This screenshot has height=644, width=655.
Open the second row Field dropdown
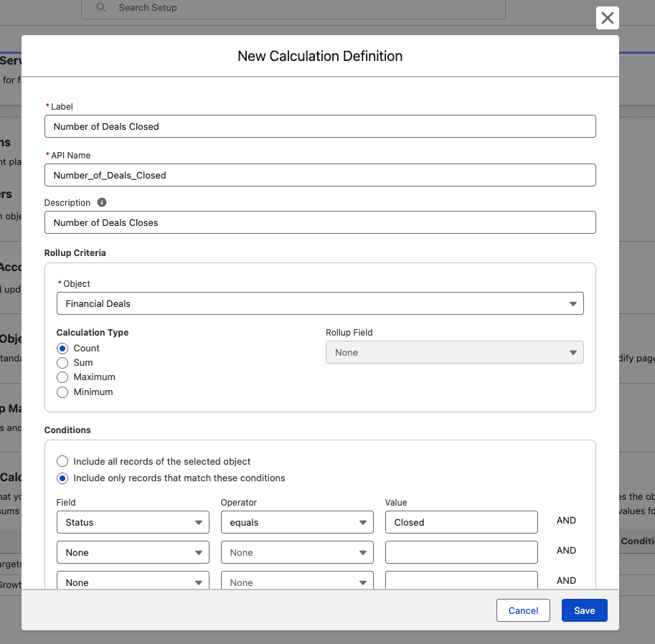click(x=133, y=552)
